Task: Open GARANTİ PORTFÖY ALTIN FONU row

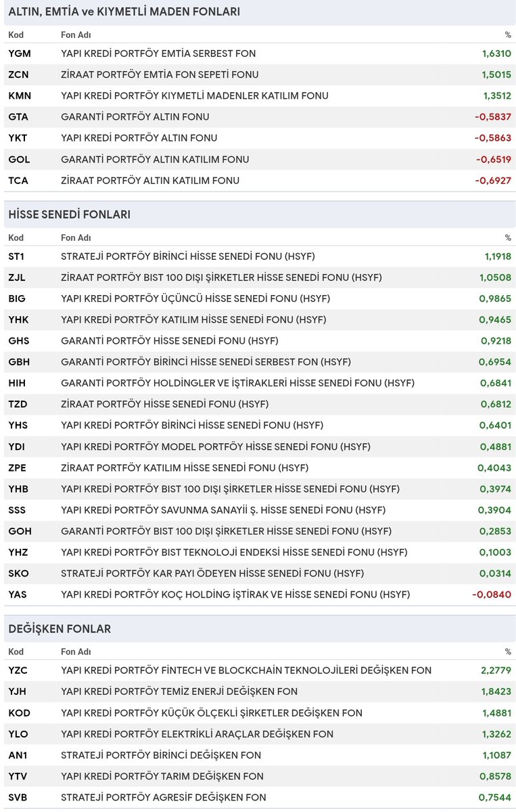Action: tap(260, 116)
